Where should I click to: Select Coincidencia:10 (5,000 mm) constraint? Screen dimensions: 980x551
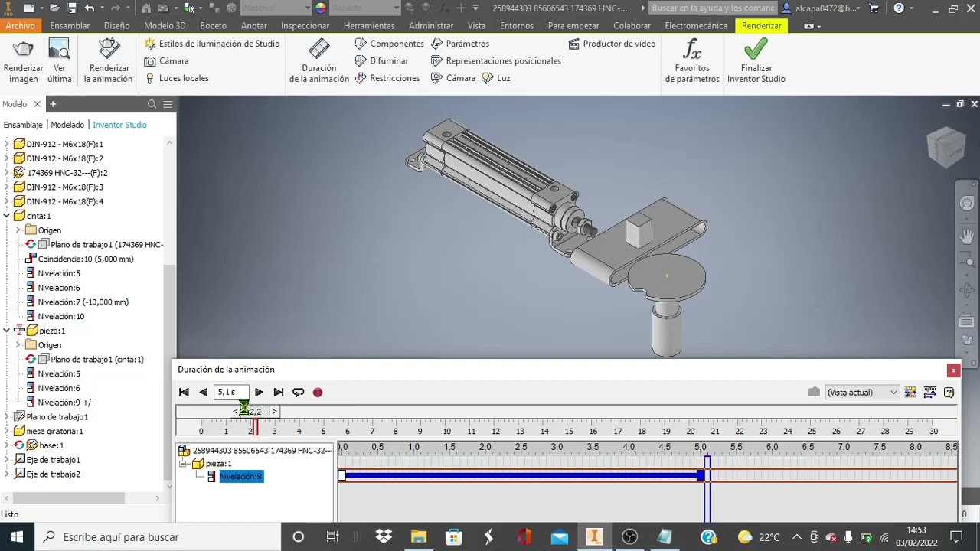[x=86, y=259]
